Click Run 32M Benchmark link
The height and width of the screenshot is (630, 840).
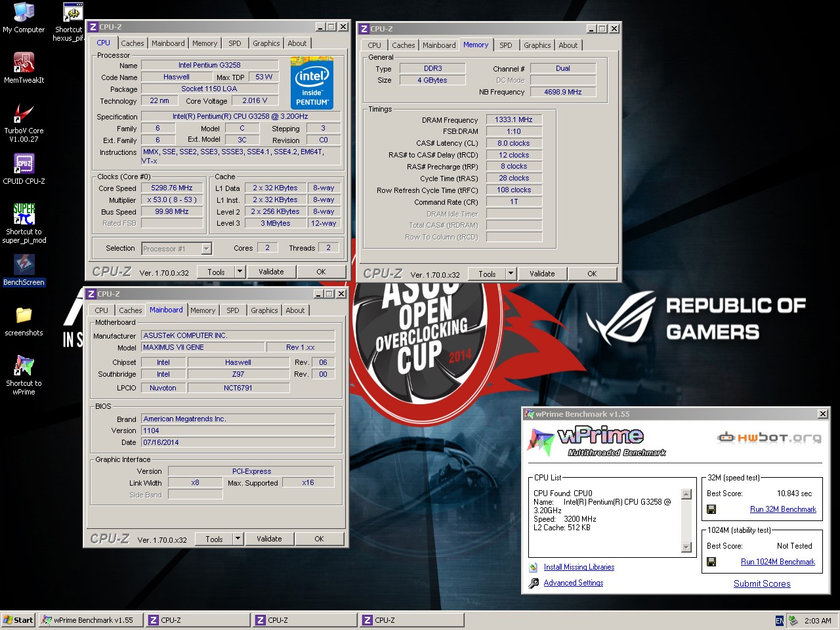point(783,509)
